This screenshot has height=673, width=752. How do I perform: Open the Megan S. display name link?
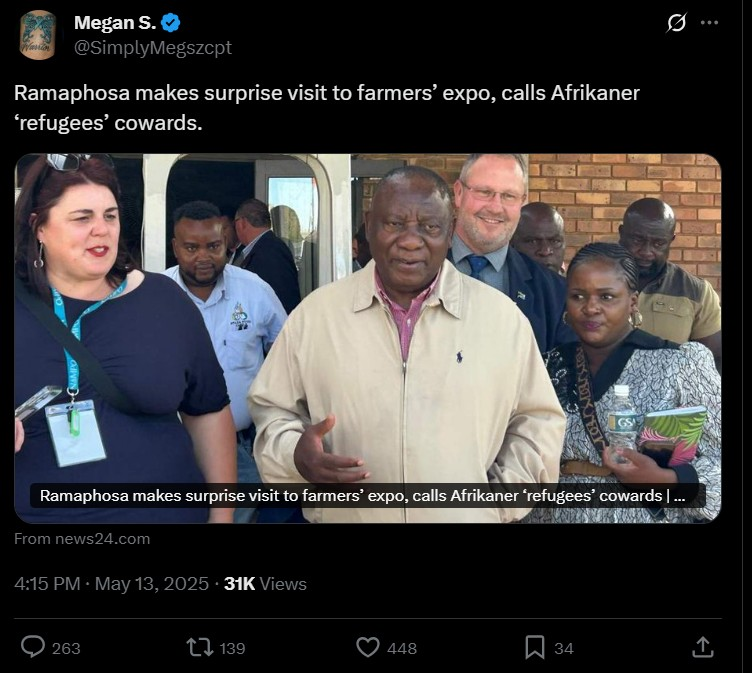pyautogui.click(x=108, y=23)
